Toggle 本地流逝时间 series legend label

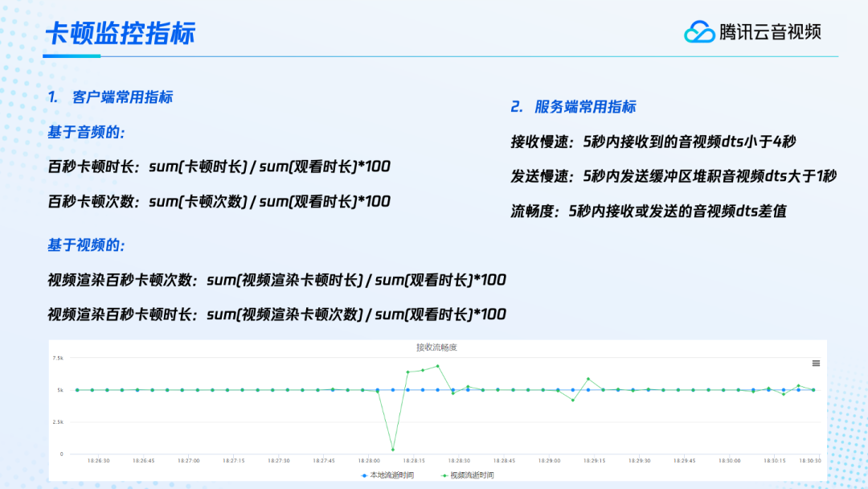click(391, 475)
